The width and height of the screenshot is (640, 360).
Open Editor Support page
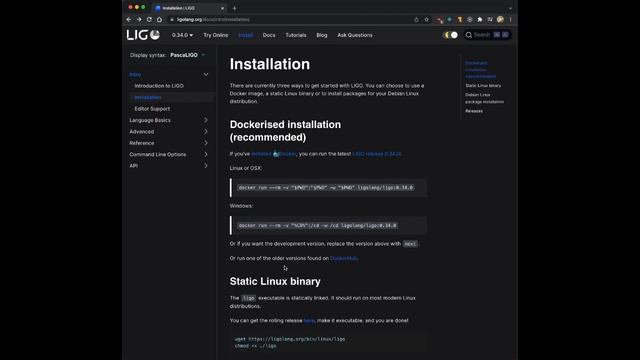pos(152,109)
